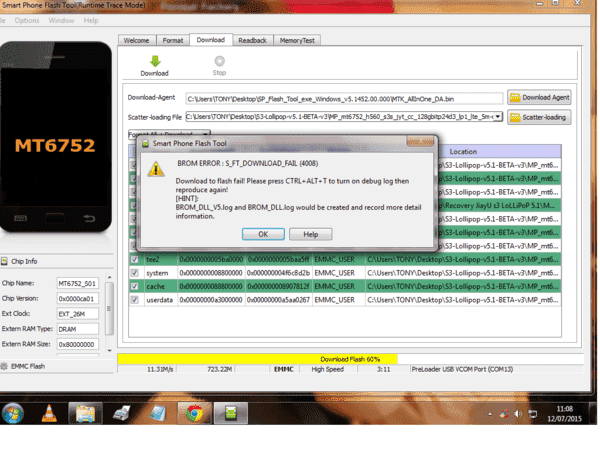
Task: Switch to the Welcome tab
Action: 137,40
